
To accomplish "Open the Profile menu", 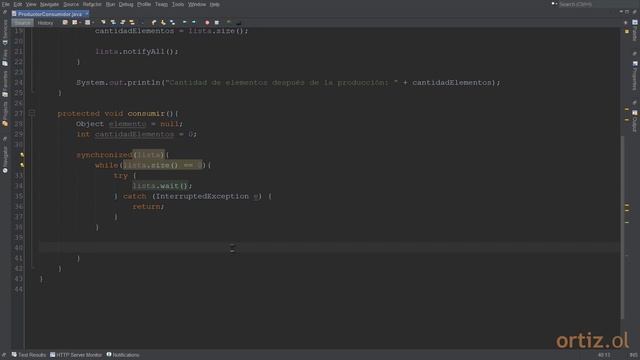I will tap(144, 4).
